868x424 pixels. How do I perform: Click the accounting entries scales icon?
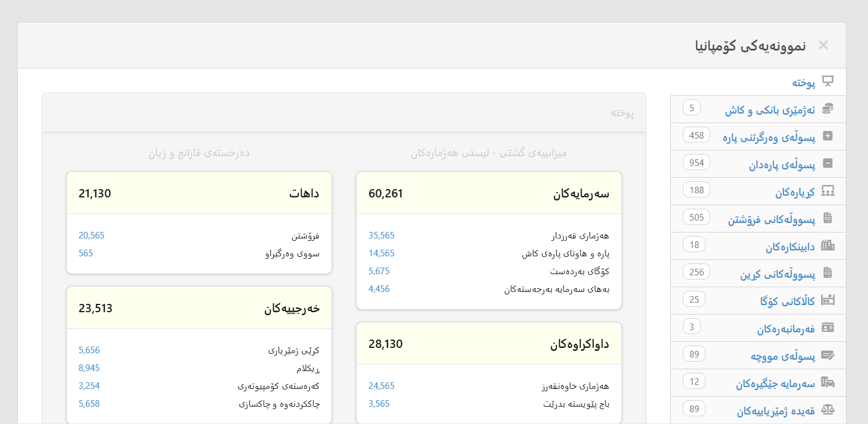pyautogui.click(x=828, y=409)
